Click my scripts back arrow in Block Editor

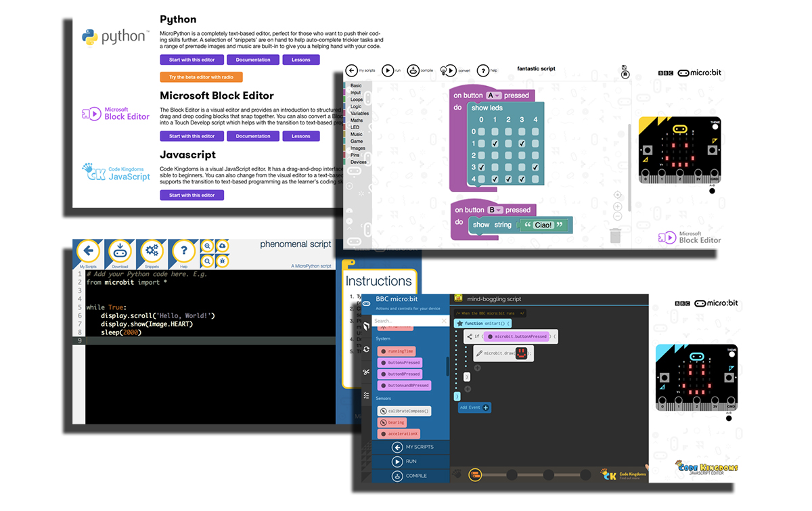click(x=351, y=70)
